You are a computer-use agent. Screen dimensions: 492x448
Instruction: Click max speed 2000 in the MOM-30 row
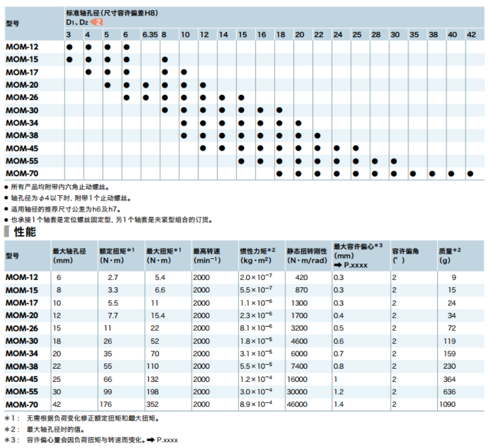point(201,341)
